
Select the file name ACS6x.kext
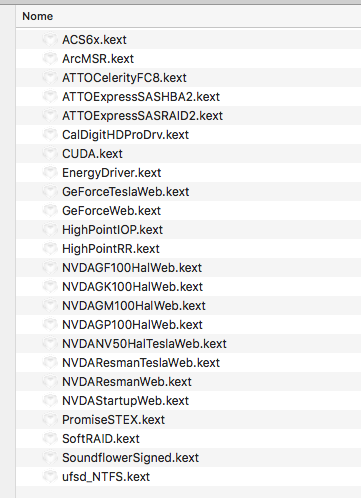[94, 40]
